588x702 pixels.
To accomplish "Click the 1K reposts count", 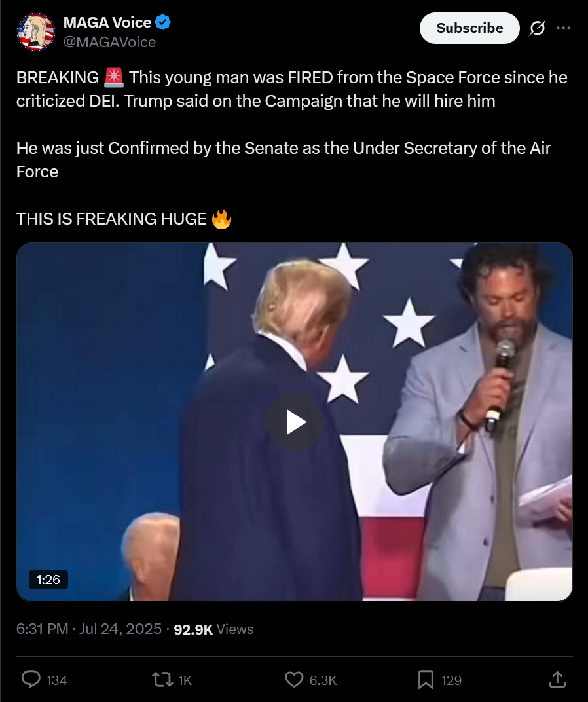I will click(x=185, y=680).
